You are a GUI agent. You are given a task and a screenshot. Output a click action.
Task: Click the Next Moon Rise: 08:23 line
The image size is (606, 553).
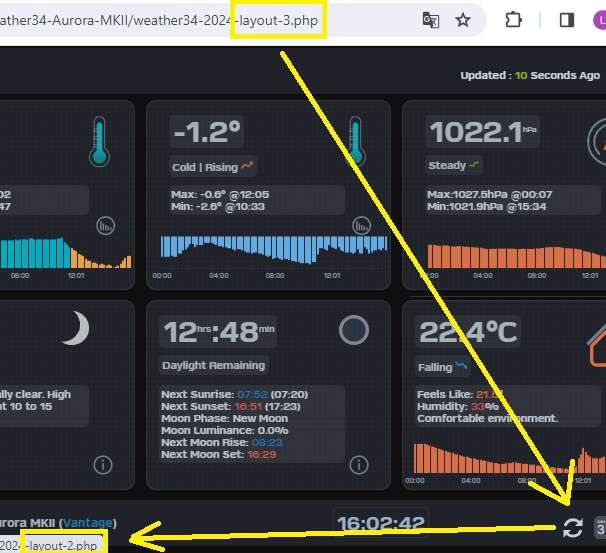(x=222, y=442)
